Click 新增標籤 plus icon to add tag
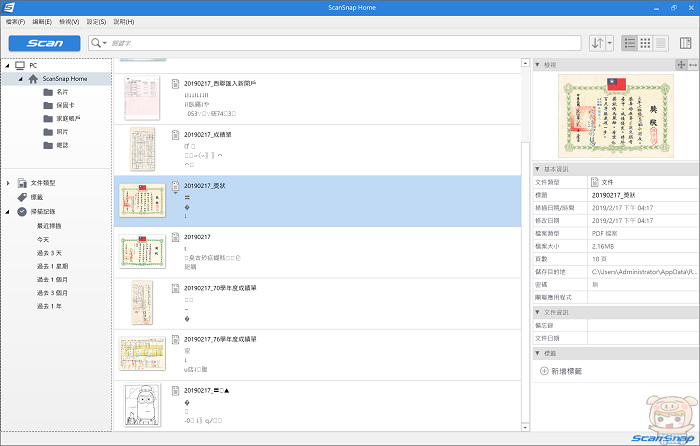This screenshot has height=446, width=700. point(544,371)
